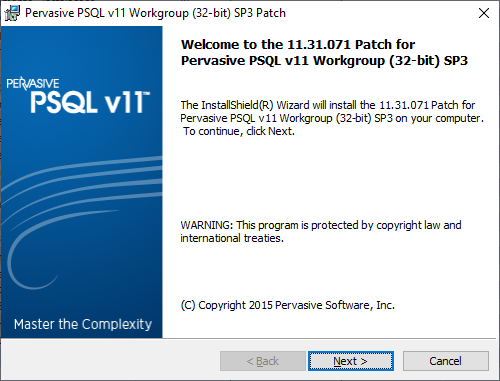Click the Next > button
Viewport: 500px width, 381px height.
351,361
